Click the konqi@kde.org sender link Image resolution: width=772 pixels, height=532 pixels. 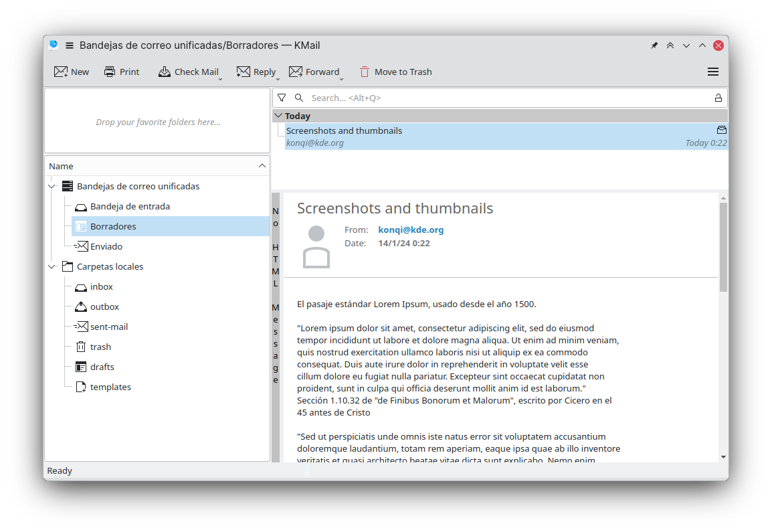[x=411, y=230]
